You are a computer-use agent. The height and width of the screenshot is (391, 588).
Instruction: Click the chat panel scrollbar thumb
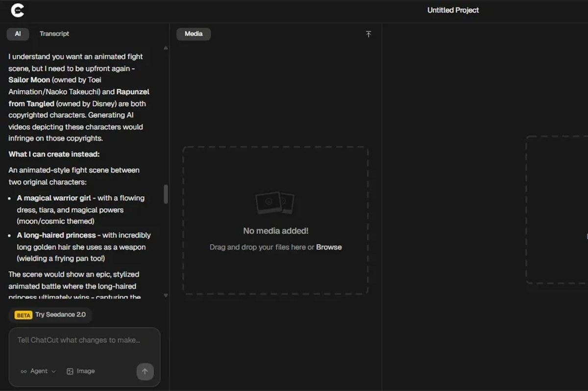point(166,194)
